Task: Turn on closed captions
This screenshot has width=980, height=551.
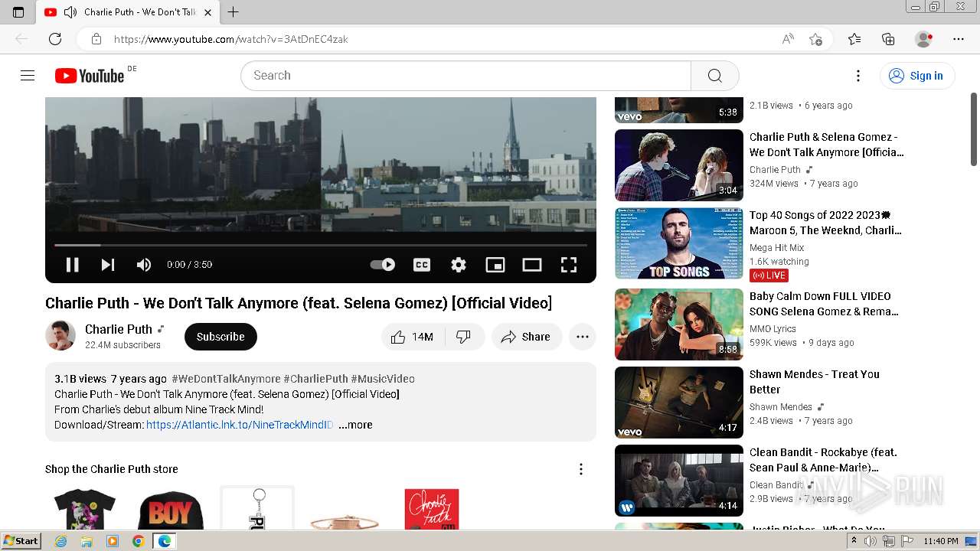Action: coord(422,265)
